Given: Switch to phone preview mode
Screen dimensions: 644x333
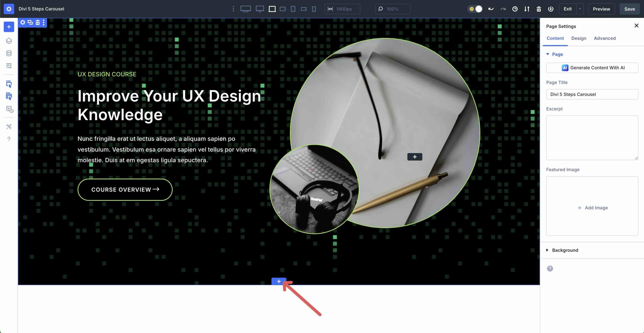Looking at the screenshot, I should [x=314, y=9].
